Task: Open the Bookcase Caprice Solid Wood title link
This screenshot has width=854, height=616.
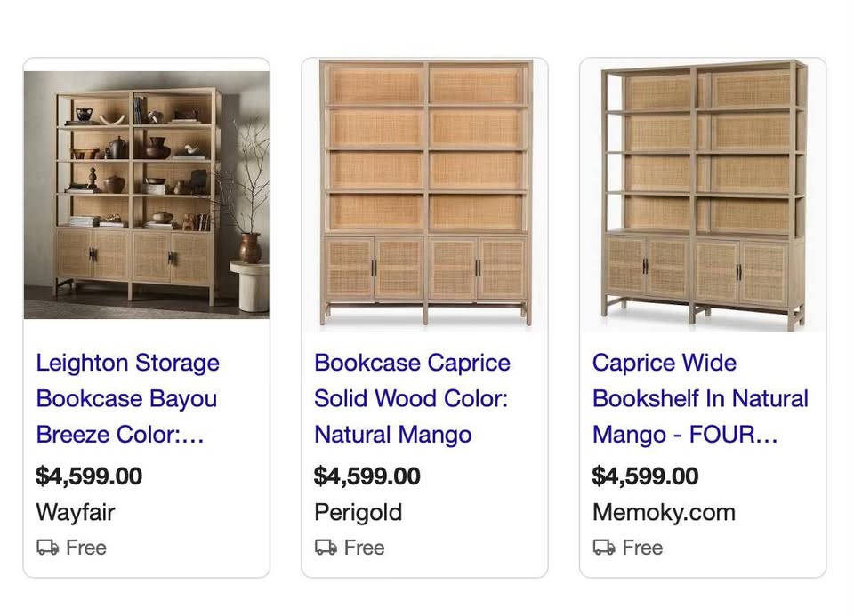Action: click(x=411, y=398)
